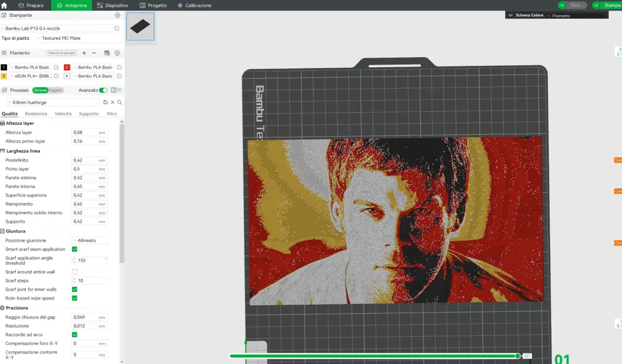Open filament 4 Bambu PLA Basic dropdown
Image resolution: width=622 pixels, height=364 pixels.
click(x=94, y=76)
